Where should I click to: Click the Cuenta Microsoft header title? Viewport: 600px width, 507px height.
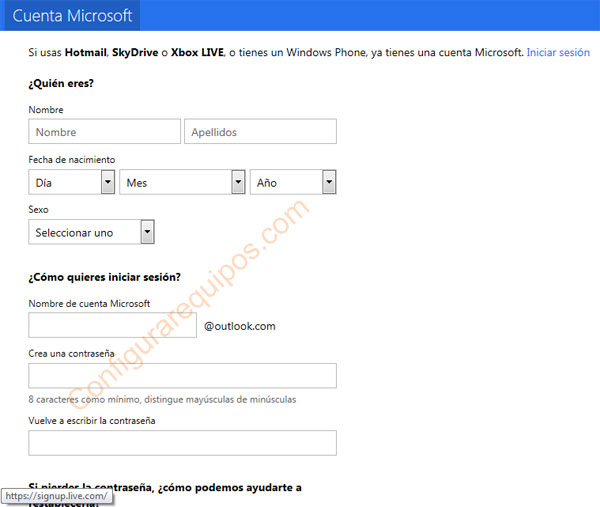coord(72,16)
